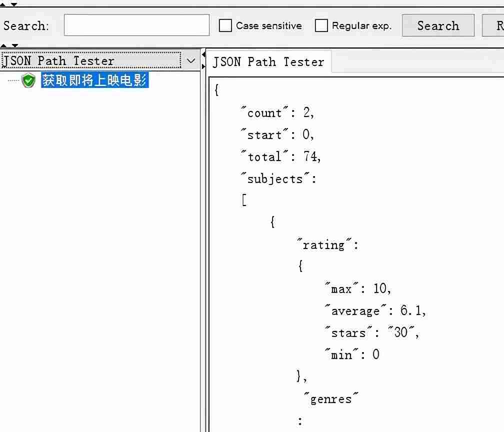Click the up-down arrows below the Search label
The image size is (504, 432).
pyautogui.click(x=9, y=45)
